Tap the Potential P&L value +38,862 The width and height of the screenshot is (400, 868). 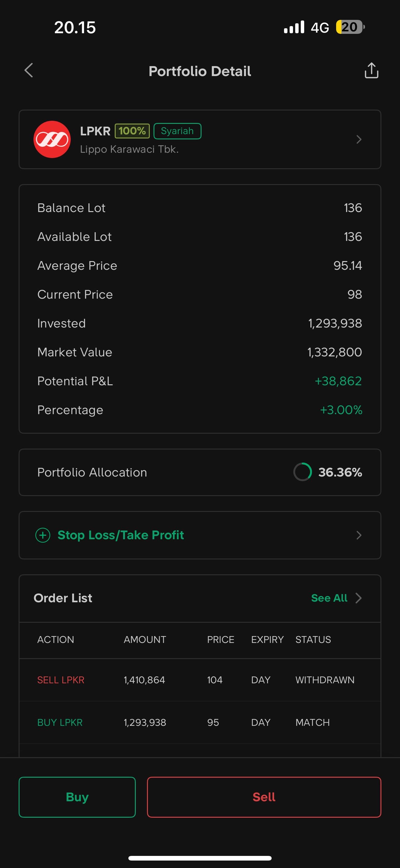tap(338, 381)
